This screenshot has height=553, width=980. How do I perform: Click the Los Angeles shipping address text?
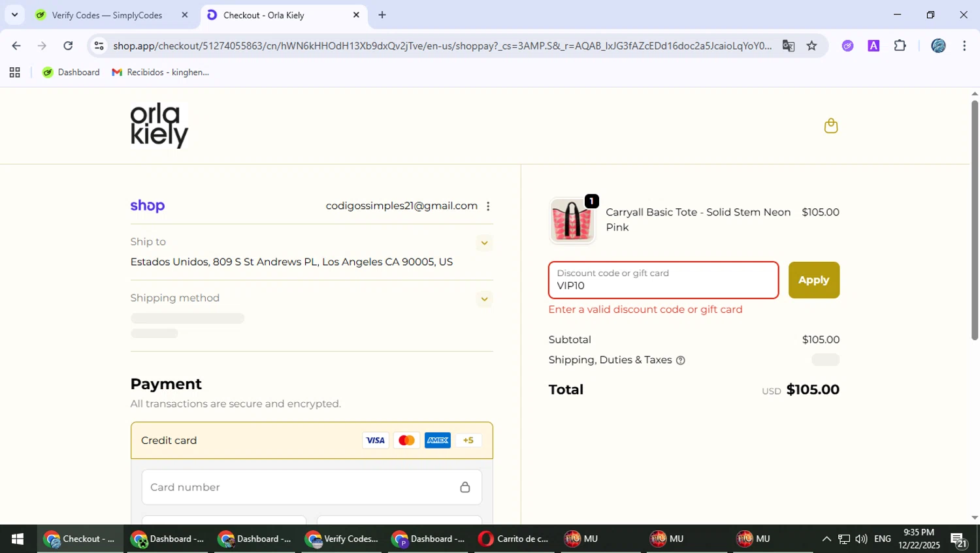click(x=291, y=262)
